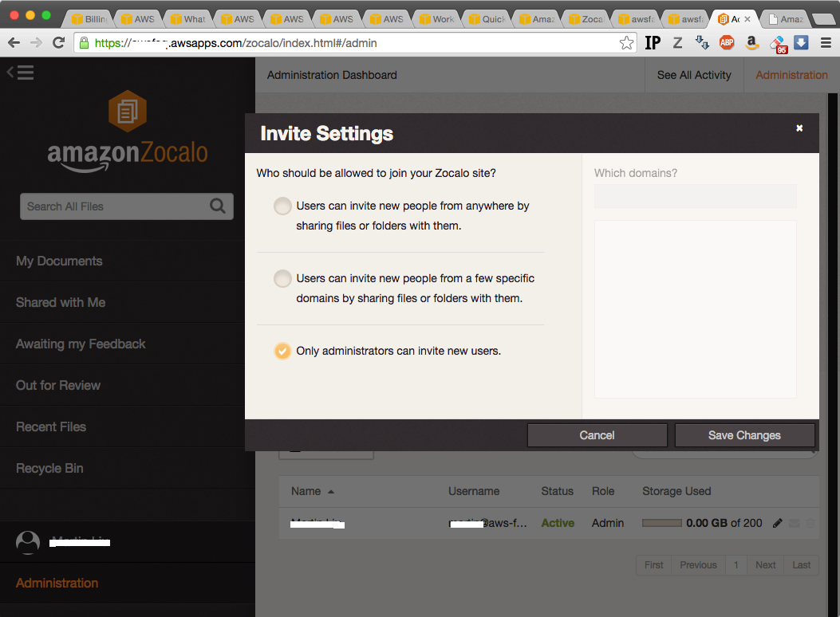The image size is (840, 617).
Task: Click the Z extension icon in toolbar
Action: coord(678,43)
